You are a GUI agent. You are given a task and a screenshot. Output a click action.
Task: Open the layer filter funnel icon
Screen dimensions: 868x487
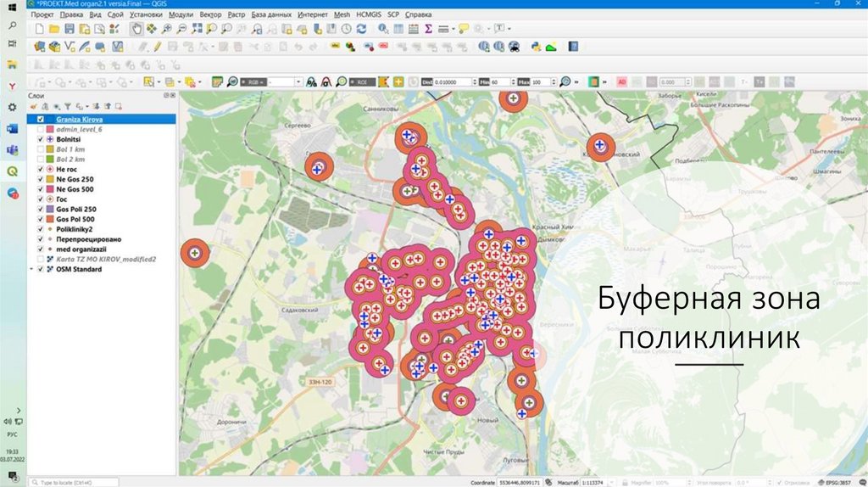[x=67, y=106]
